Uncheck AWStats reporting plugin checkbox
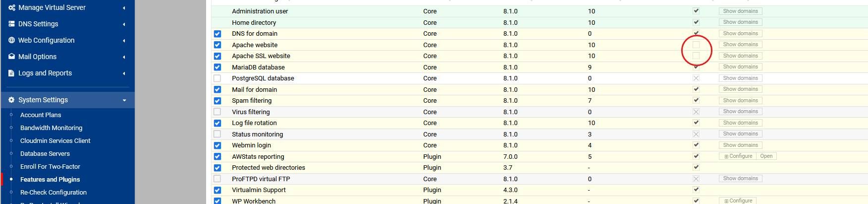The width and height of the screenshot is (868, 204). tap(217, 156)
